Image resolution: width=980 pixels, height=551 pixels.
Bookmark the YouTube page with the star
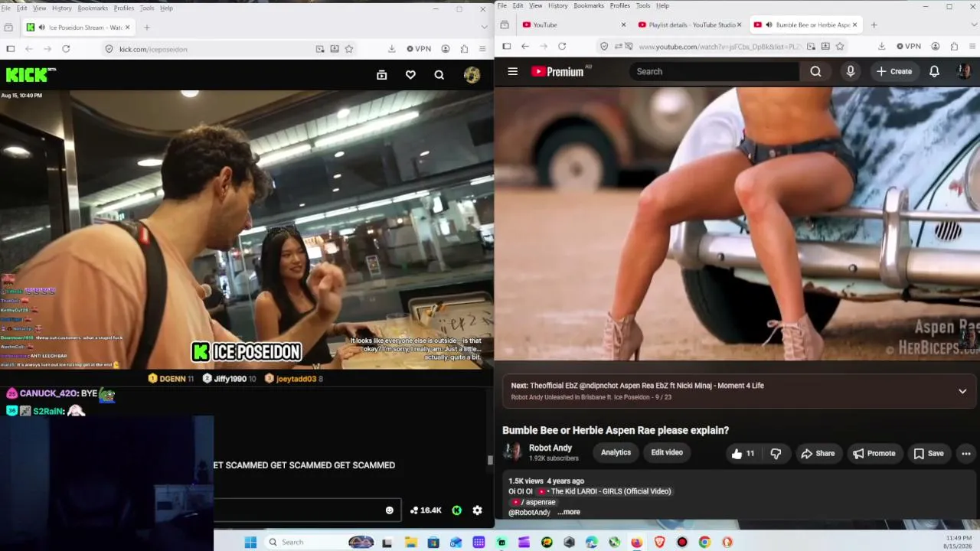(x=840, y=46)
